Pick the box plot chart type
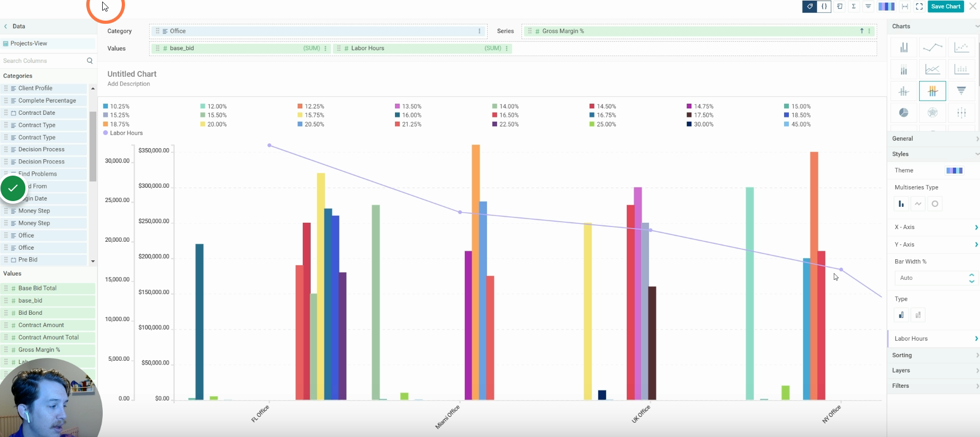This screenshot has width=980, height=437. click(961, 113)
